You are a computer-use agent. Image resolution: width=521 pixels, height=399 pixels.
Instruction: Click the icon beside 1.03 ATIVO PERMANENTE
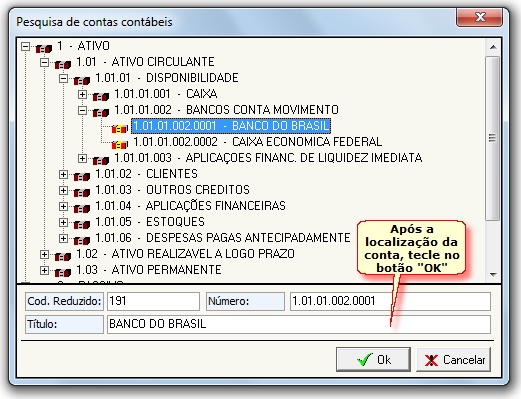coord(63,272)
